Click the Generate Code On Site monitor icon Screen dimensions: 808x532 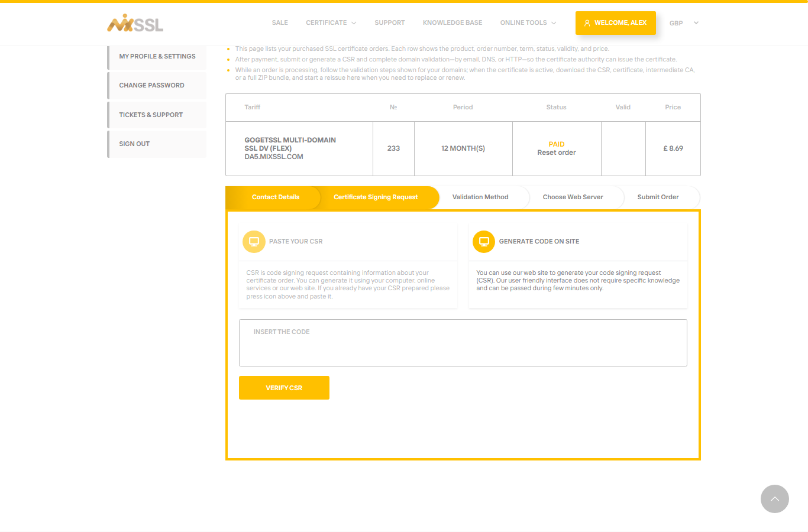484,241
